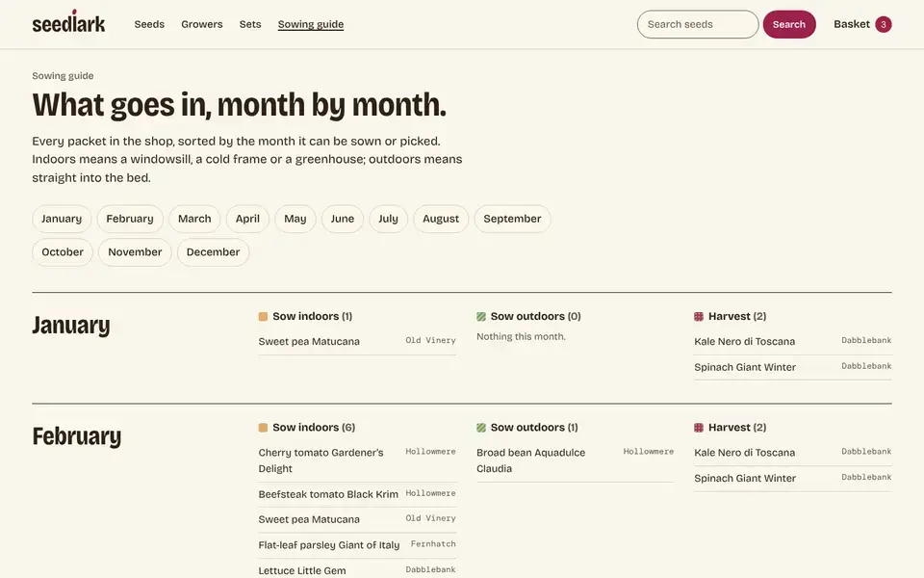Click 'Sow indoors (6)' heading in February
The width and height of the screenshot is (924, 578).
tap(314, 428)
